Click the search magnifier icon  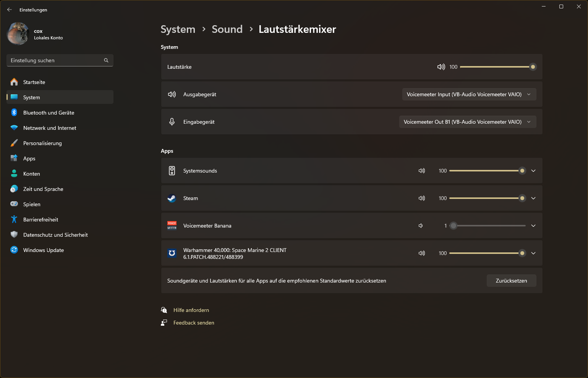(x=106, y=60)
